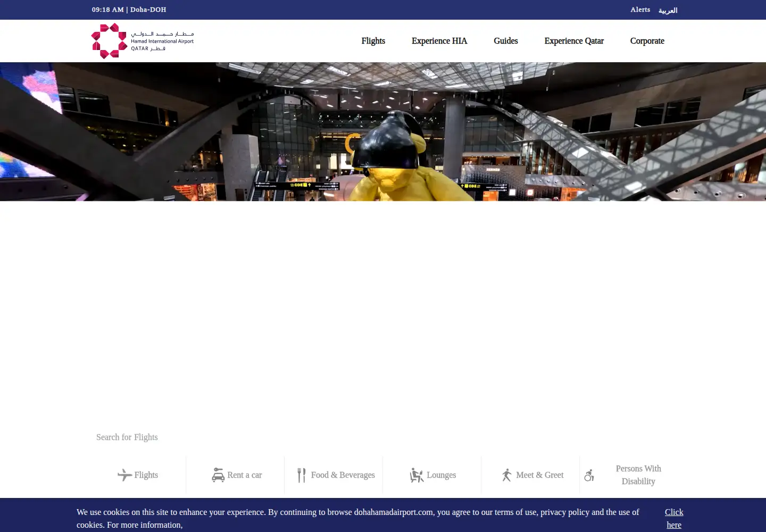Open the Guides menu
Image resolution: width=766 pixels, height=532 pixels.
[506, 41]
